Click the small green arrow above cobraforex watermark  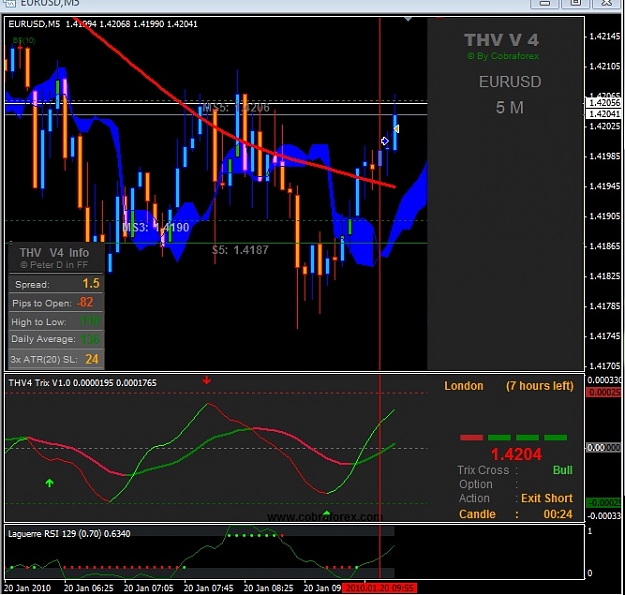326,513
